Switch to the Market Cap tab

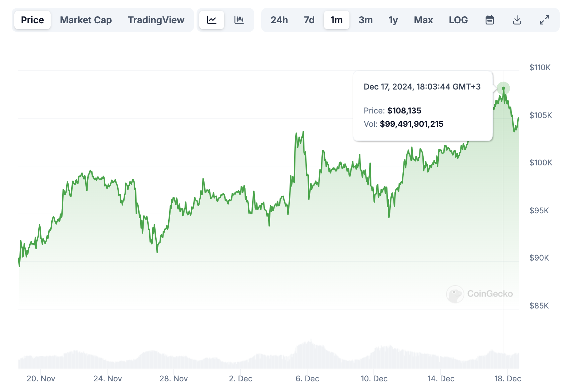(86, 20)
